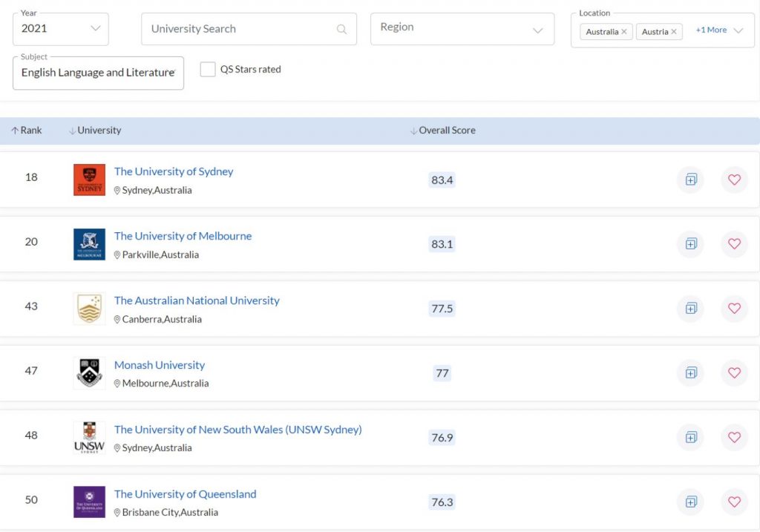The height and width of the screenshot is (532, 760).
Task: Open the English Language and Literature subject dropdown
Action: (99, 73)
